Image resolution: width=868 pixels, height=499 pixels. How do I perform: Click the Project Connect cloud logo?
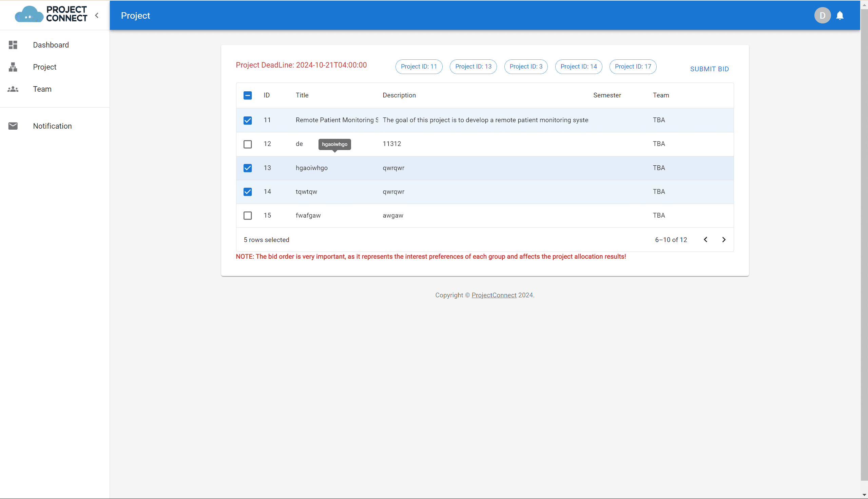click(29, 14)
